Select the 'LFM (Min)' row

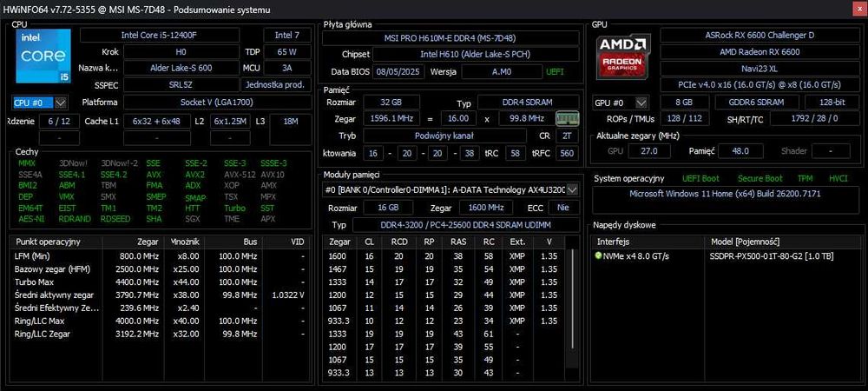[159, 255]
